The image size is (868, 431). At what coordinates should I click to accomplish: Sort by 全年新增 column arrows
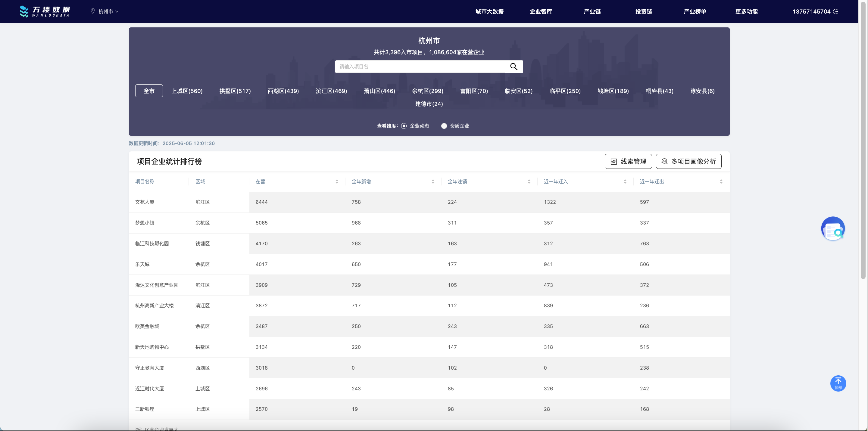click(433, 181)
